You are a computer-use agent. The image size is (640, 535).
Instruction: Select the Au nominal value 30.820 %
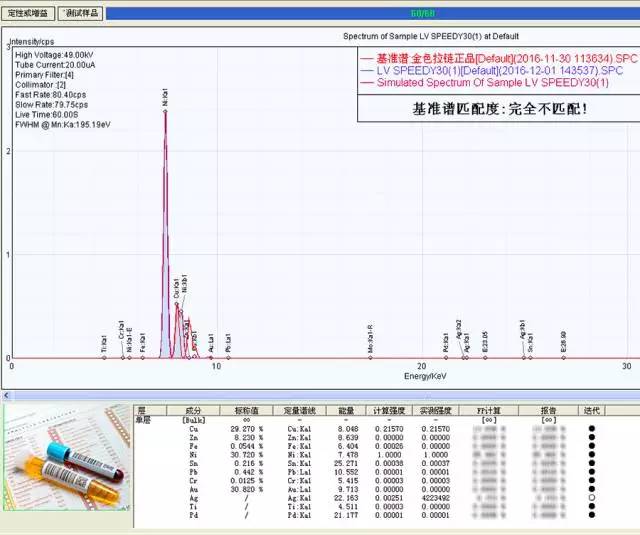click(247, 489)
